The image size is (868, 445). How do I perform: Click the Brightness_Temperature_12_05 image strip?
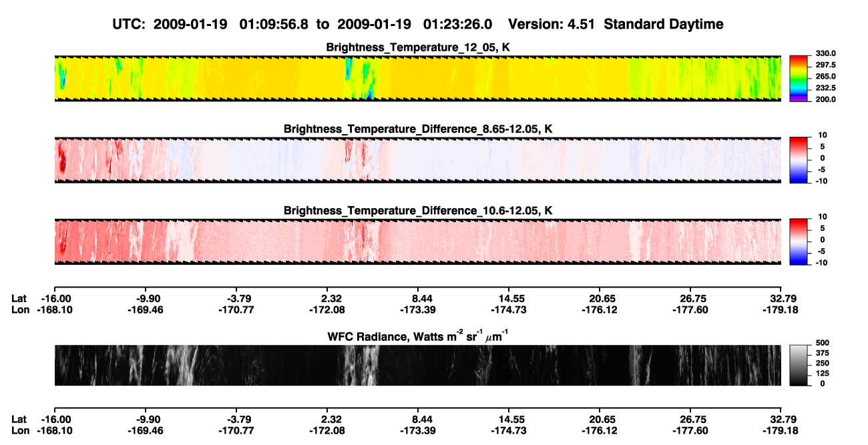click(x=417, y=78)
